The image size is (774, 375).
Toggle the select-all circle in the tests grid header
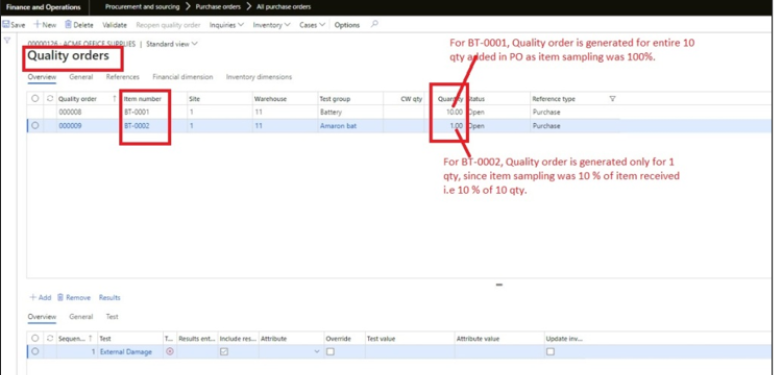coord(35,338)
